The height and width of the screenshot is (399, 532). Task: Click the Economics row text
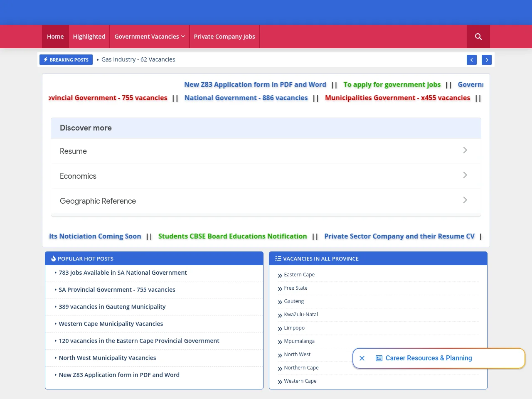[x=78, y=176]
